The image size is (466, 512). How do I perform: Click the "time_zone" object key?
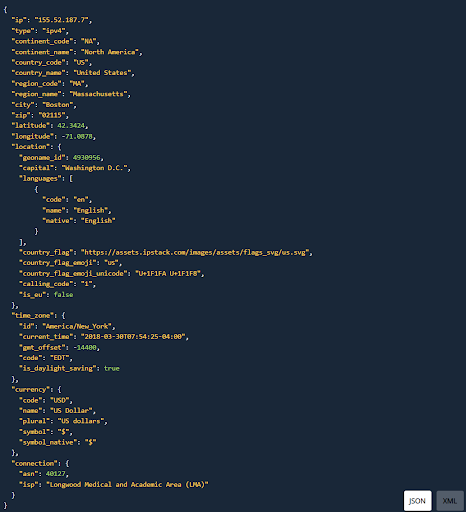33,315
